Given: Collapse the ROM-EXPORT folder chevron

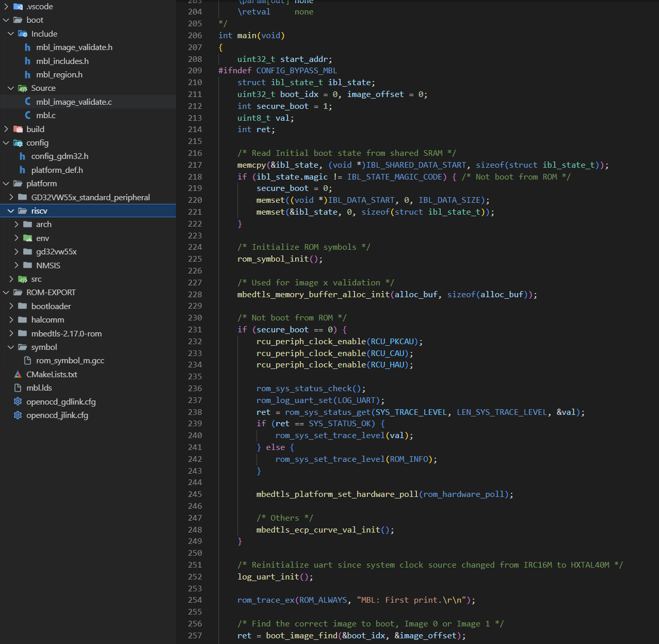Looking at the screenshot, I should coord(6,293).
